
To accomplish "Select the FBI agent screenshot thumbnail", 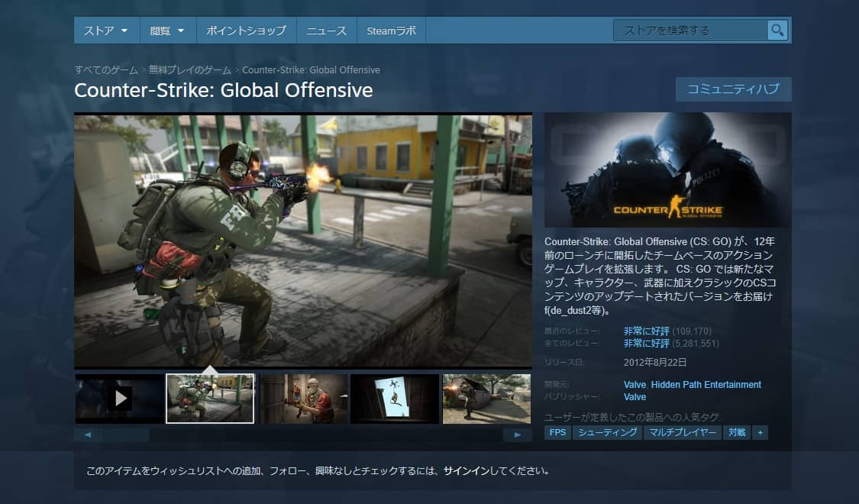I will tap(210, 399).
